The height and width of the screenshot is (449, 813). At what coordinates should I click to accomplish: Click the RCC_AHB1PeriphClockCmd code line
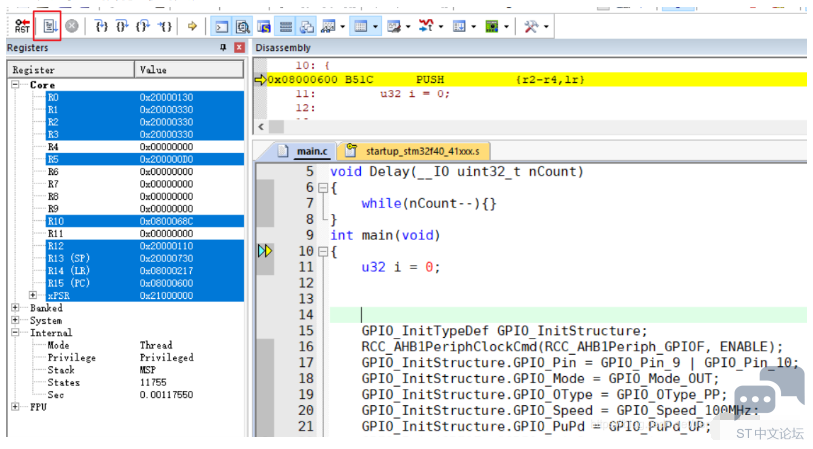pos(572,346)
